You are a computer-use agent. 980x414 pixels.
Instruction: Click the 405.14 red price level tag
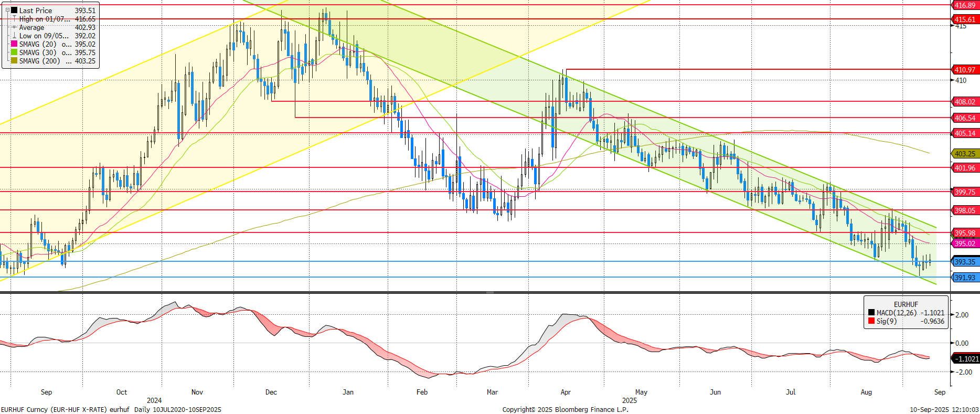[x=965, y=133]
